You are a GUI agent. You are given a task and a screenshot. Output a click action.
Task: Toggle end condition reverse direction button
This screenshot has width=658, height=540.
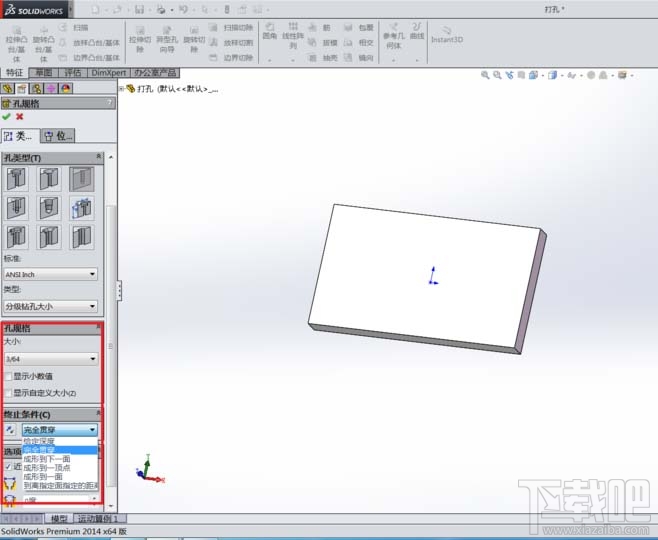coord(10,430)
